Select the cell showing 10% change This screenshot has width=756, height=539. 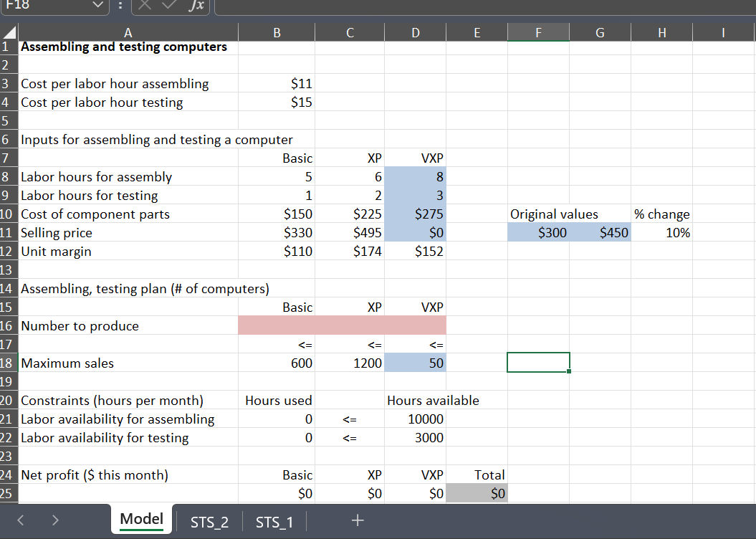click(x=661, y=232)
